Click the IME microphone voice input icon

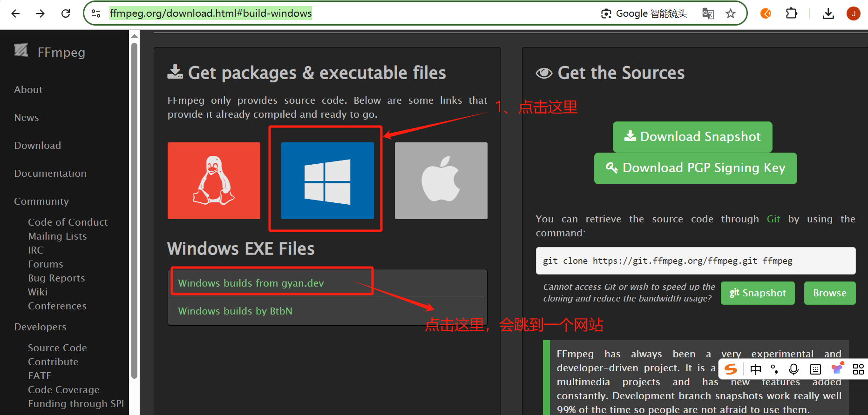[x=794, y=369]
